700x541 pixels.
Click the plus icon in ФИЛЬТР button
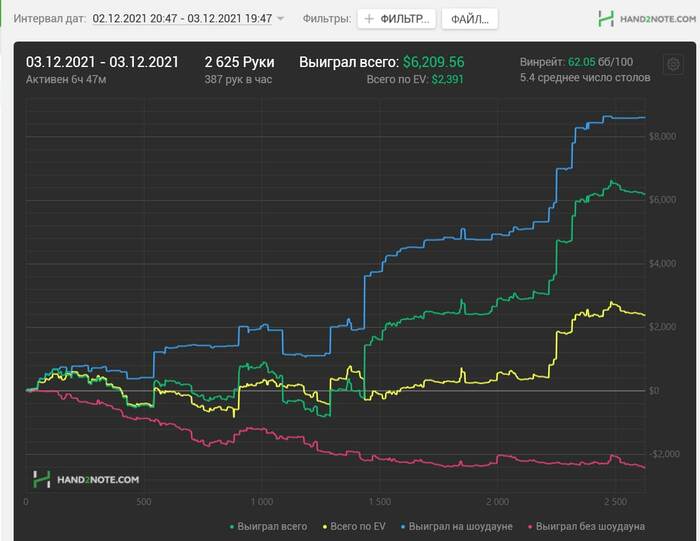(x=369, y=19)
